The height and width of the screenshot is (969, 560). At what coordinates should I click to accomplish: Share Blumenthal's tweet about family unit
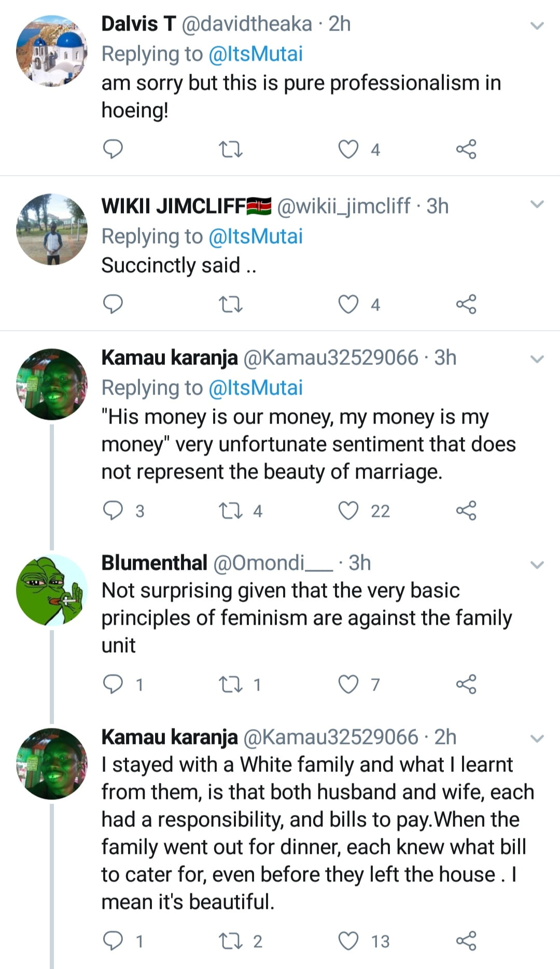click(466, 684)
